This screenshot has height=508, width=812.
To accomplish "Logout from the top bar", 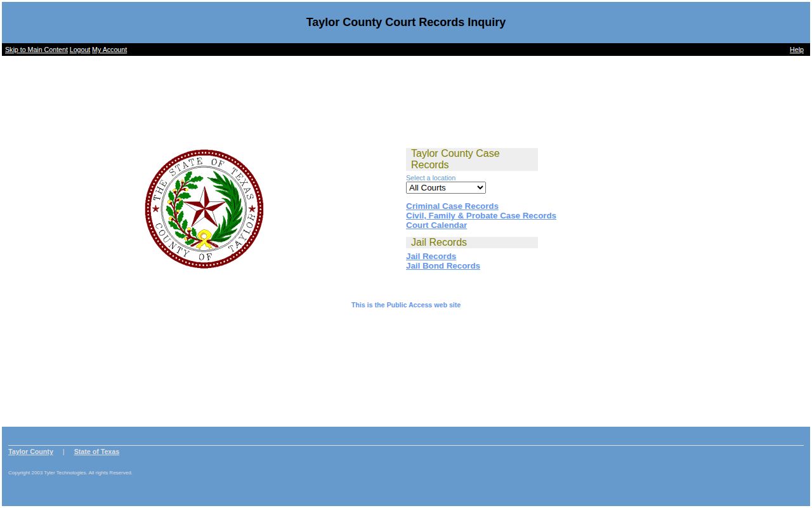I will coord(80,50).
